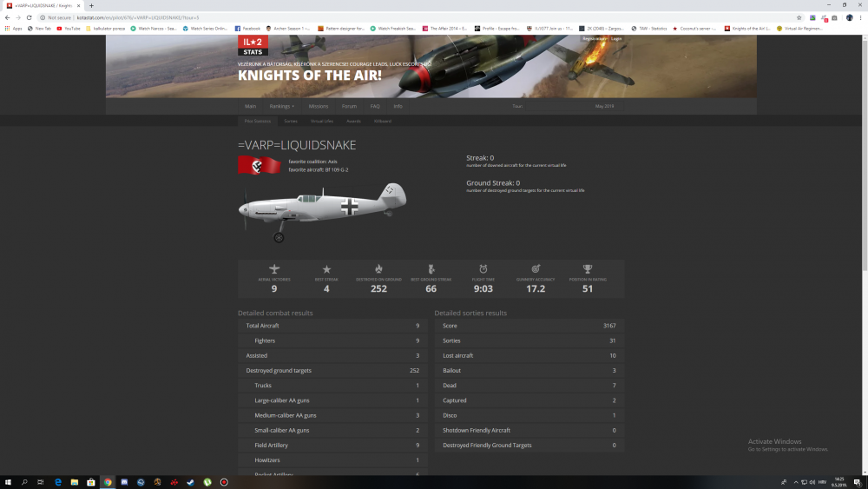Image resolution: width=868 pixels, height=489 pixels.
Task: Open the Forum menu item
Action: tap(349, 106)
